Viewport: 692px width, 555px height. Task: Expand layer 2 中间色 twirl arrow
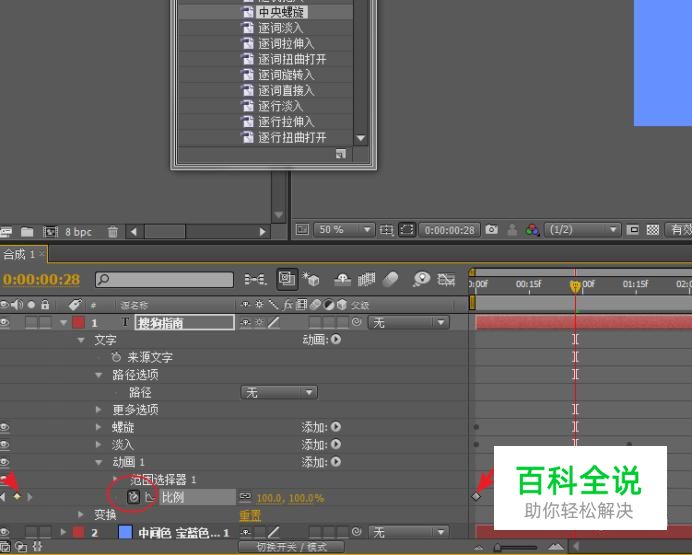(x=64, y=532)
